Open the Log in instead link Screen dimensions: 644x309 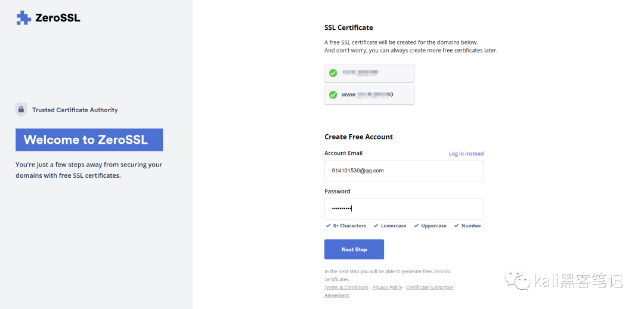tap(466, 154)
